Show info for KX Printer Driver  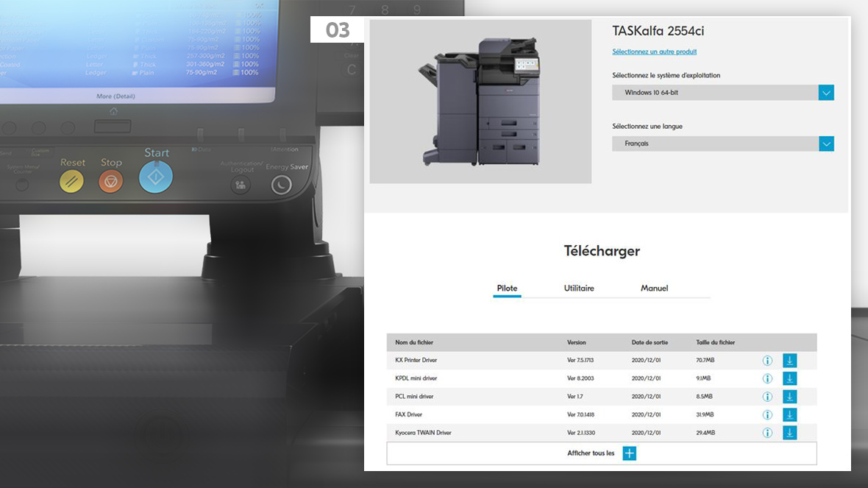(767, 361)
